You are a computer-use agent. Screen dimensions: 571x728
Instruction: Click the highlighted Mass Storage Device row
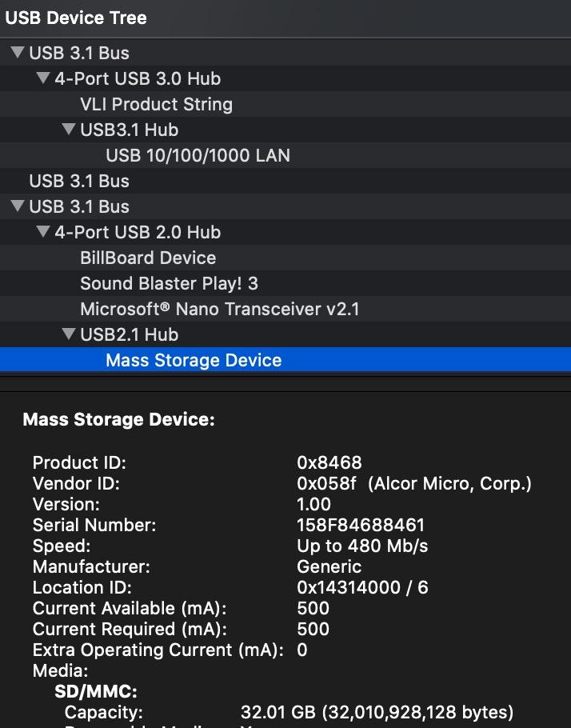(194, 360)
